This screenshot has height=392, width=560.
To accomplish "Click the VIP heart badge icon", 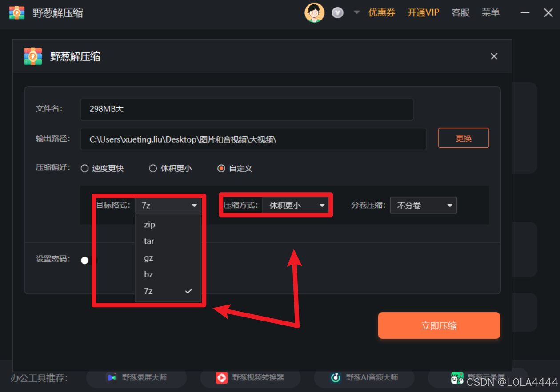I will click(x=338, y=13).
